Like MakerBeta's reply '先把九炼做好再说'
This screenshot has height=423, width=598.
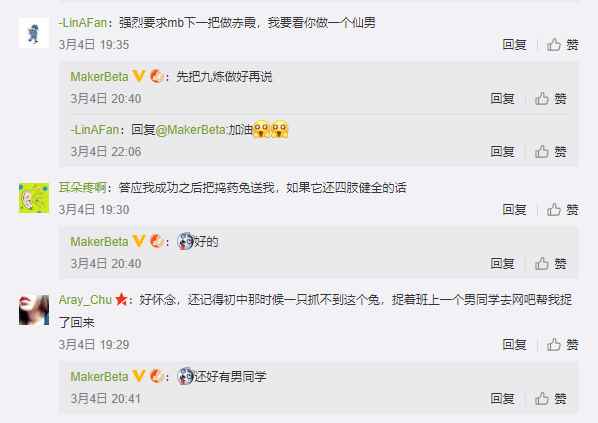pyautogui.click(x=550, y=98)
